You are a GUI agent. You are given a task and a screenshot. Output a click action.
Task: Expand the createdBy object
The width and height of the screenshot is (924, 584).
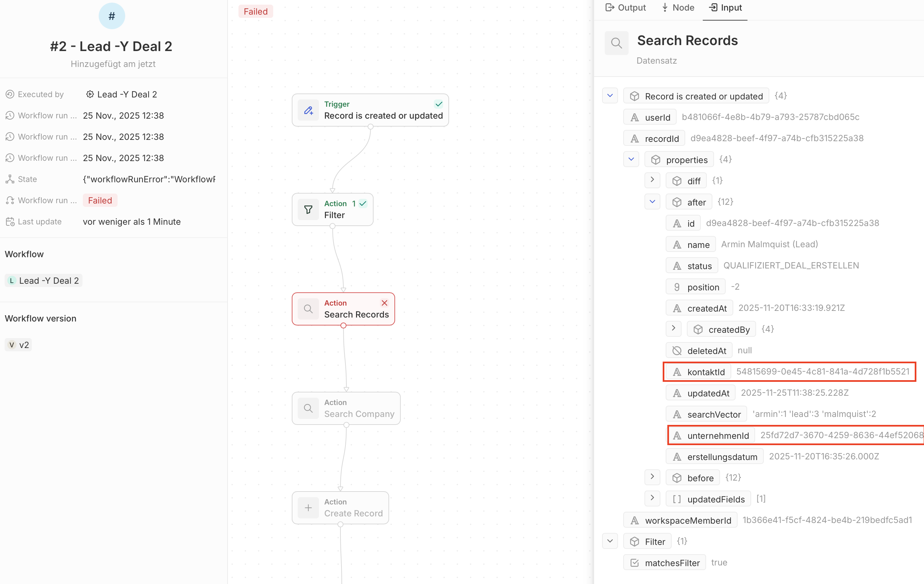pos(673,329)
